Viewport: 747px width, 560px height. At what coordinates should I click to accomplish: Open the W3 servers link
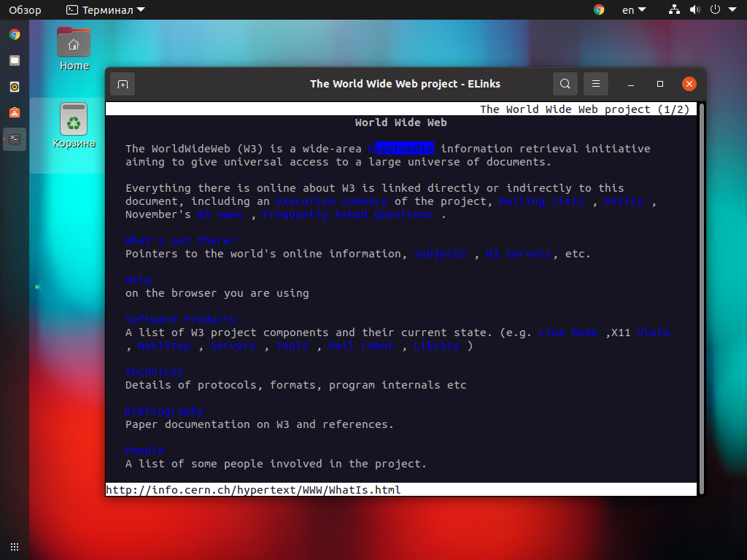click(519, 254)
